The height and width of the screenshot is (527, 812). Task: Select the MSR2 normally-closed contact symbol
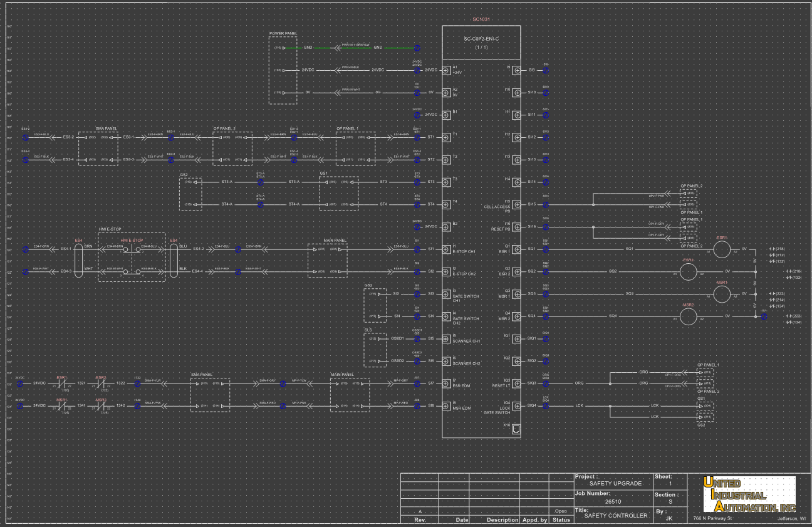pyautogui.click(x=101, y=406)
